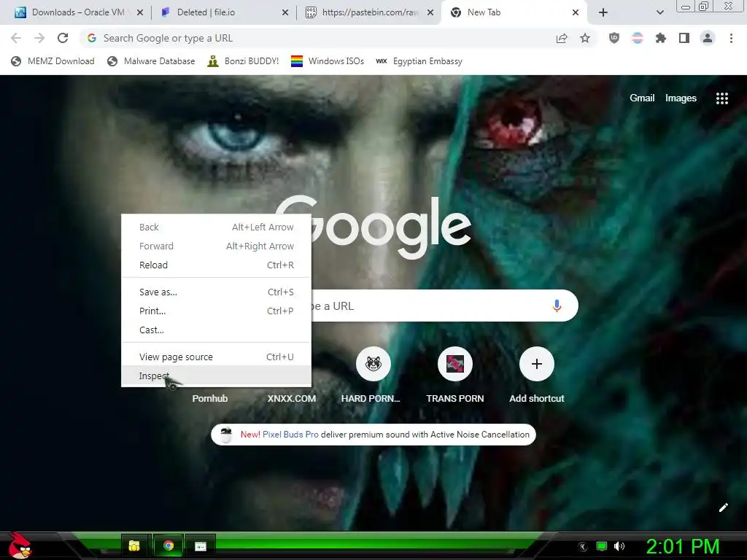Open the Bonzi BUDDY! bookmark
This screenshot has height=560, width=747.
coord(243,61)
